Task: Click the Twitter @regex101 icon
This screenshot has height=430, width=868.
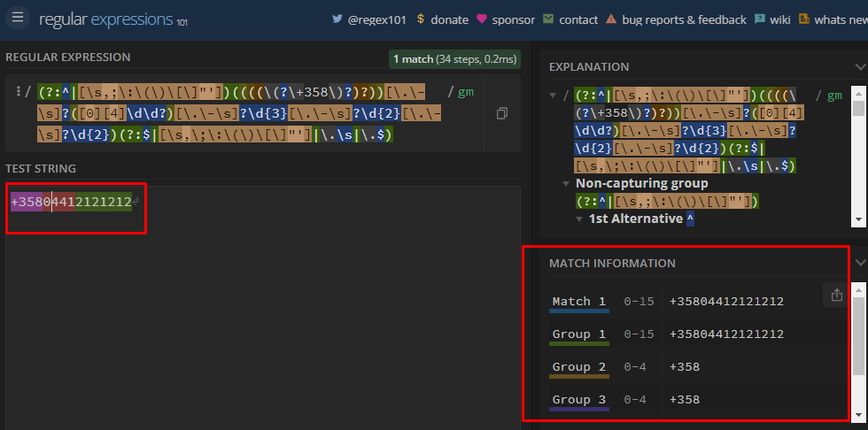Action: pyautogui.click(x=337, y=19)
